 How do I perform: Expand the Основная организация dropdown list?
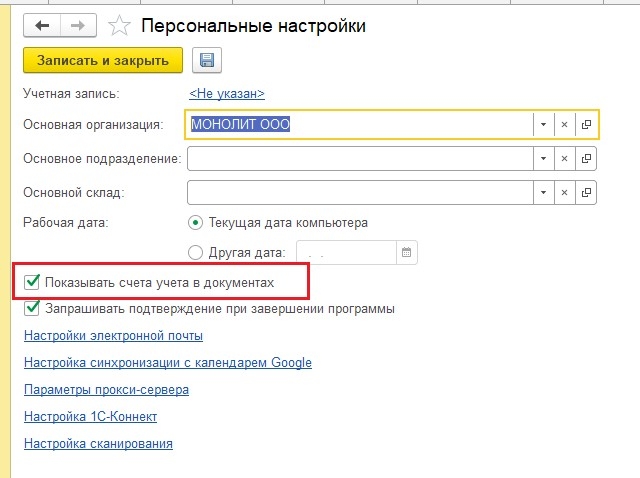542,125
